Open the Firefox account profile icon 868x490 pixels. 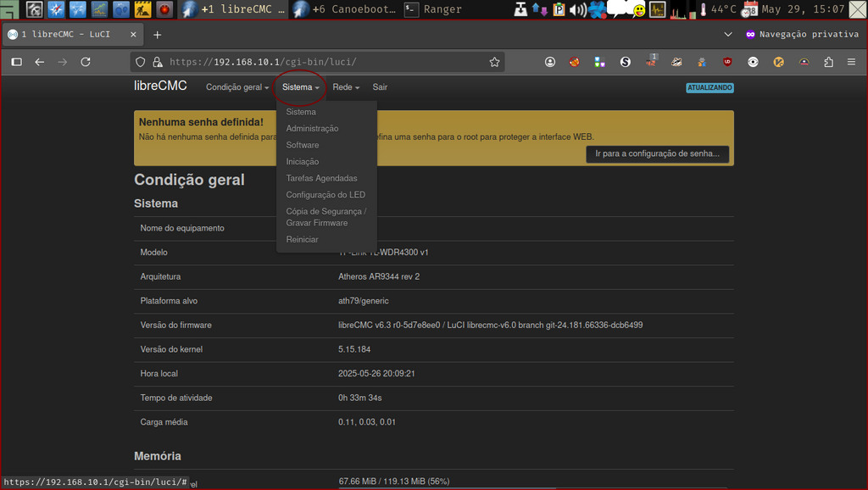click(549, 61)
